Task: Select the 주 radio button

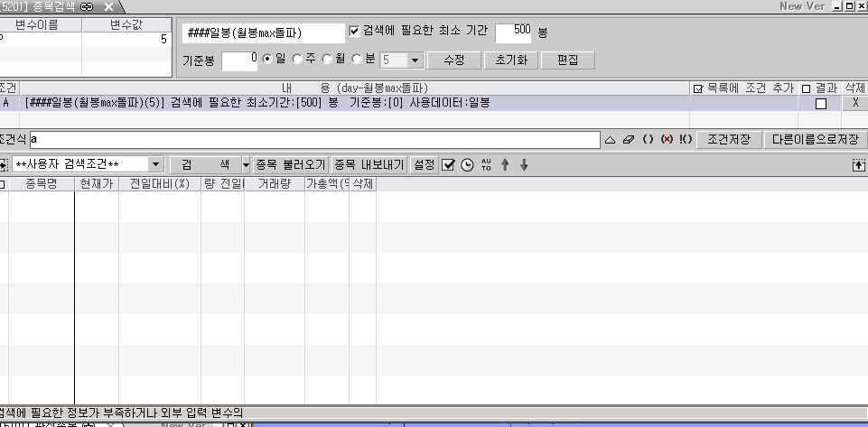Action: pos(298,60)
